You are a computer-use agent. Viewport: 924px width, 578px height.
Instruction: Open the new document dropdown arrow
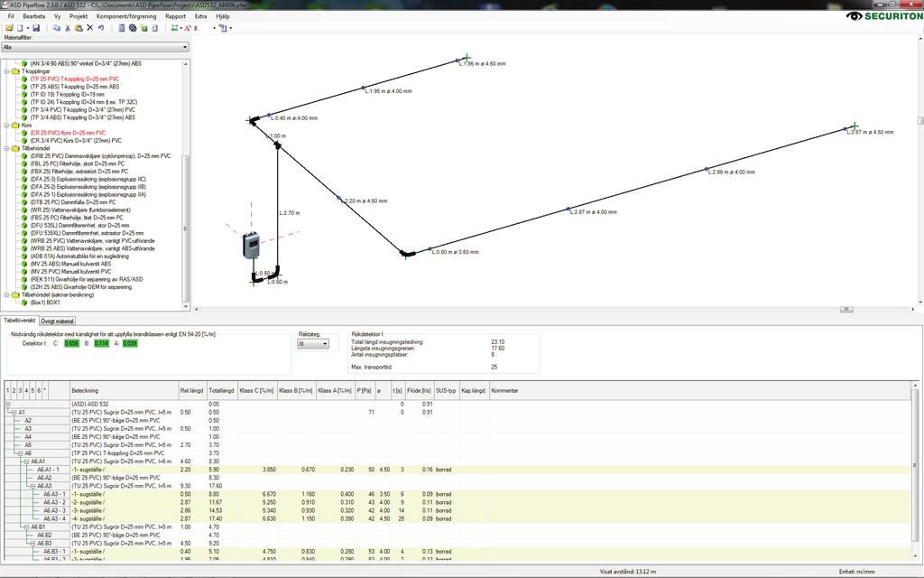(x=26, y=28)
